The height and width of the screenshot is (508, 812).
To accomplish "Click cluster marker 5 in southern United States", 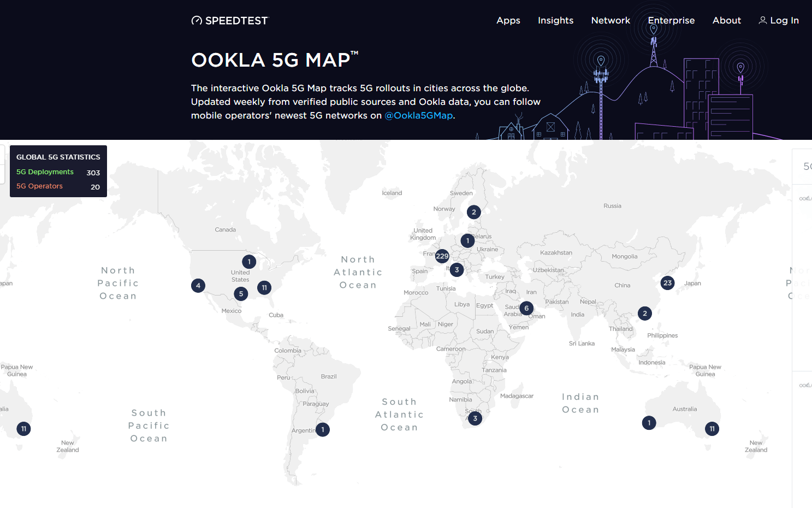I will click(241, 294).
